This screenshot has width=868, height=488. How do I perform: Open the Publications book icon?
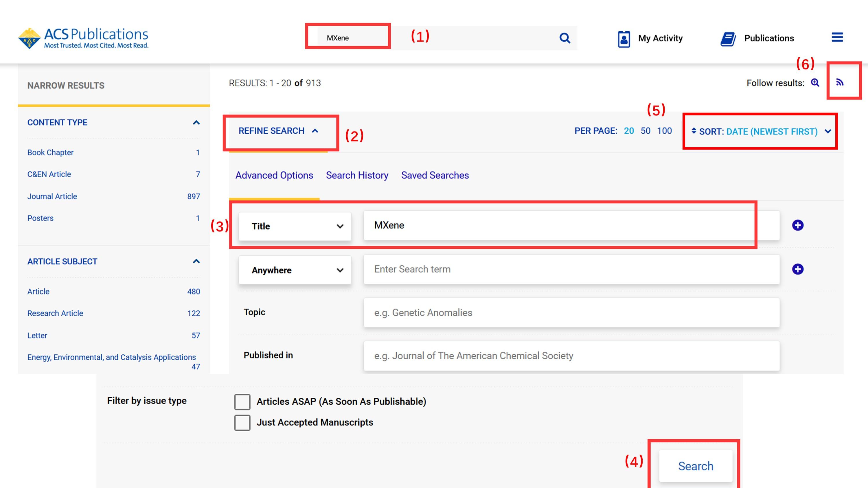[728, 39]
